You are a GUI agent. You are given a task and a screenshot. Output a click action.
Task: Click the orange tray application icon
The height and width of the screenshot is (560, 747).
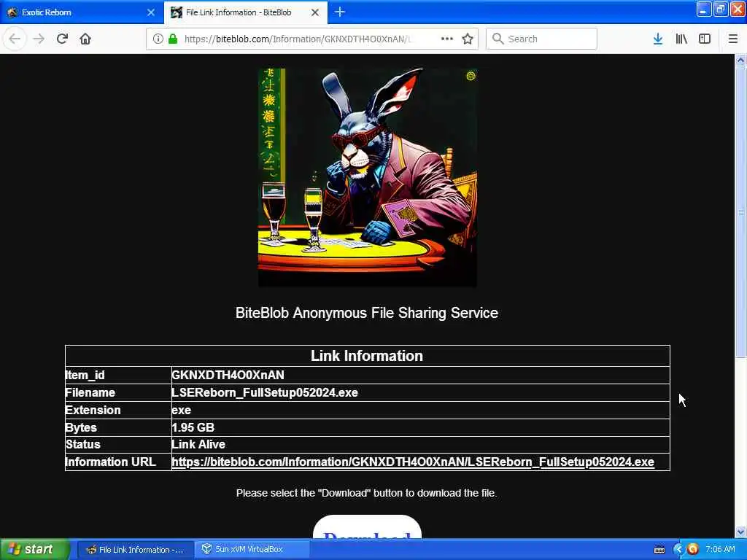click(x=693, y=550)
